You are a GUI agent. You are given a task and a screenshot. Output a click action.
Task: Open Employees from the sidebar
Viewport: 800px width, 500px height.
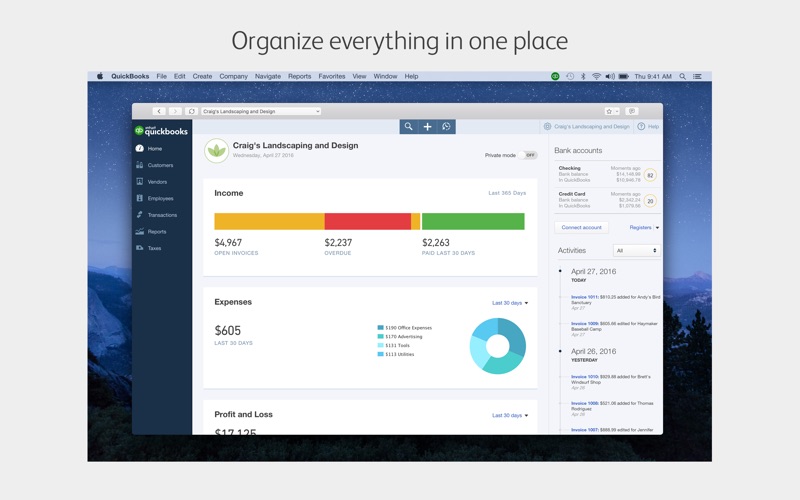[155, 198]
